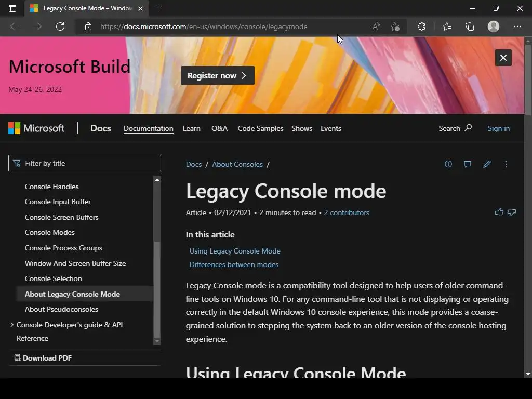Viewport: 532px width, 399px height.
Task: Open article more actions menu
Action: pyautogui.click(x=506, y=164)
